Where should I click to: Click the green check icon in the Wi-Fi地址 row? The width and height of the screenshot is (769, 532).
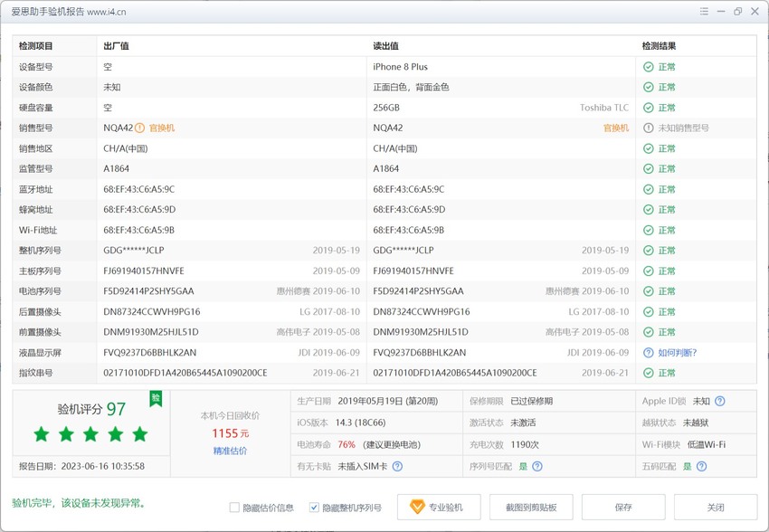click(x=649, y=230)
